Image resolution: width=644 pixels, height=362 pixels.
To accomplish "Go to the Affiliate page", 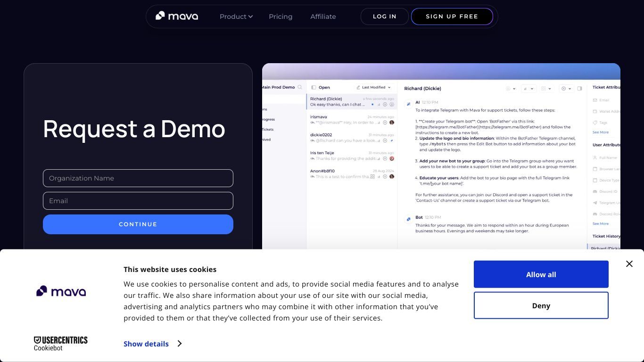I will point(323,16).
